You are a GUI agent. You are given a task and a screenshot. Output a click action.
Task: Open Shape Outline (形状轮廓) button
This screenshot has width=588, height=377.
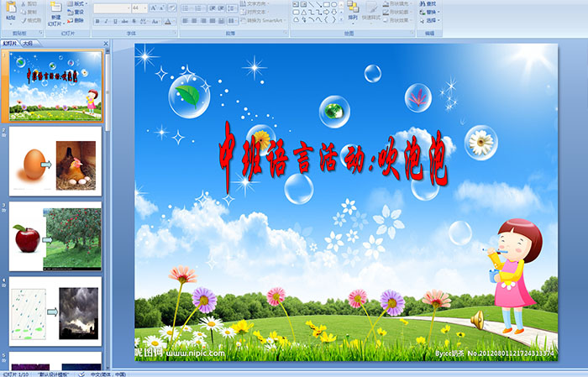[x=397, y=12]
